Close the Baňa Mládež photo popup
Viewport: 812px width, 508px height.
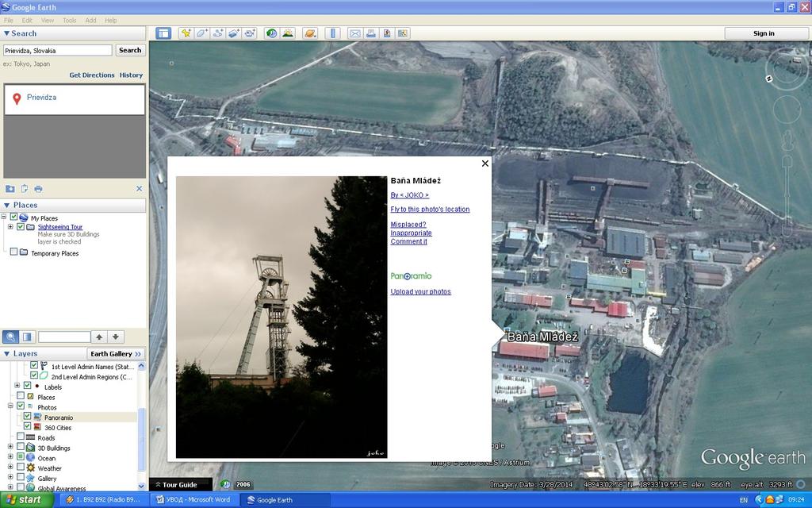click(485, 164)
